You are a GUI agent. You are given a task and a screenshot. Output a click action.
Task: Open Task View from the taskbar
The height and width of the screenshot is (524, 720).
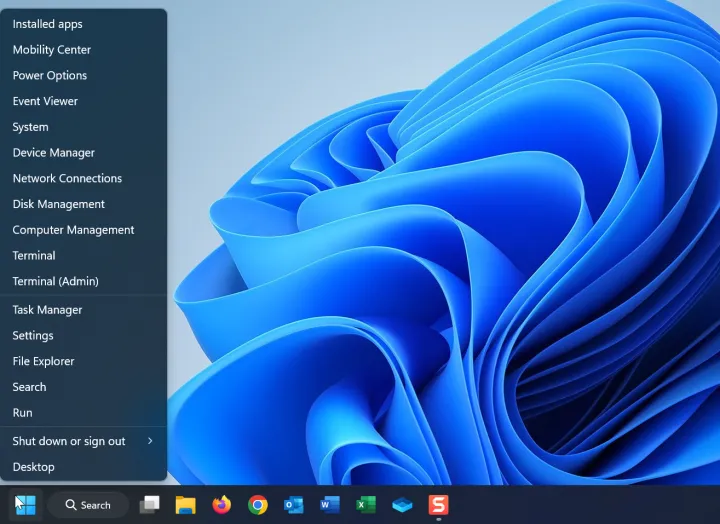(x=149, y=505)
